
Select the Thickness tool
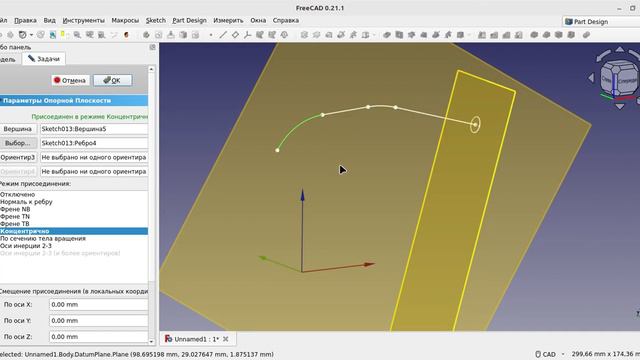tap(571, 35)
